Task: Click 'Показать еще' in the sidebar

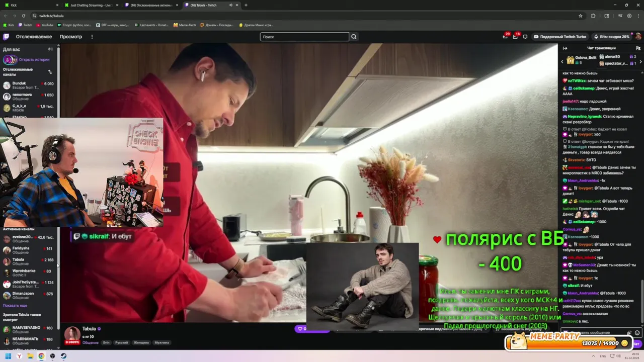Action: (x=15, y=305)
